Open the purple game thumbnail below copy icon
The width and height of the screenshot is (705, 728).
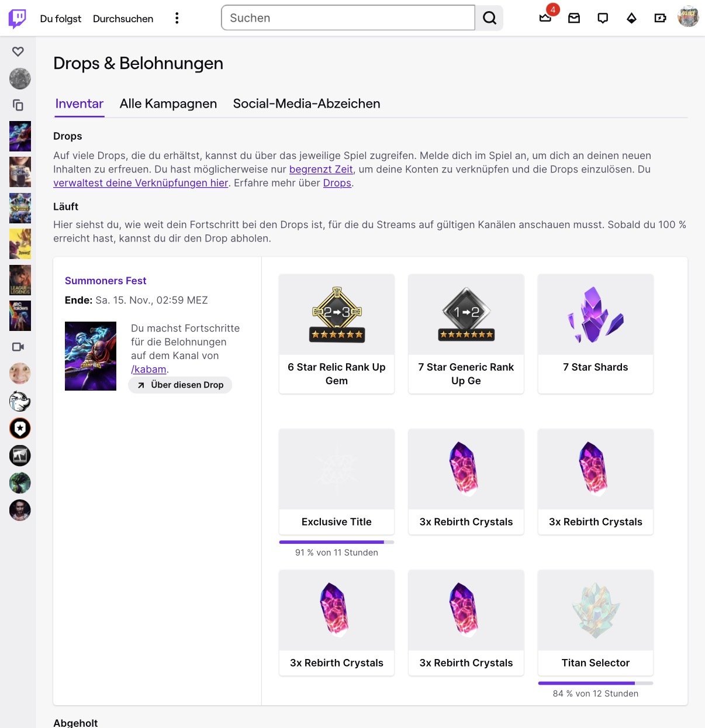pos(20,136)
